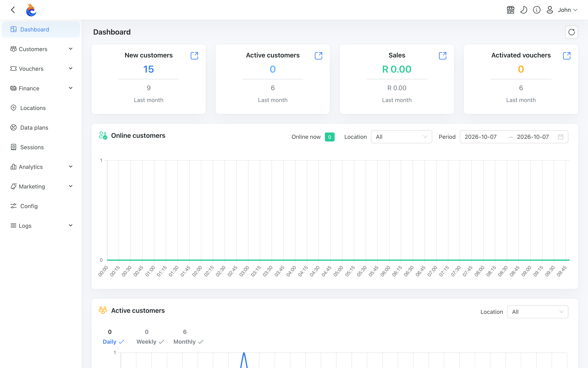Click the Online customers group icon

coord(103,136)
